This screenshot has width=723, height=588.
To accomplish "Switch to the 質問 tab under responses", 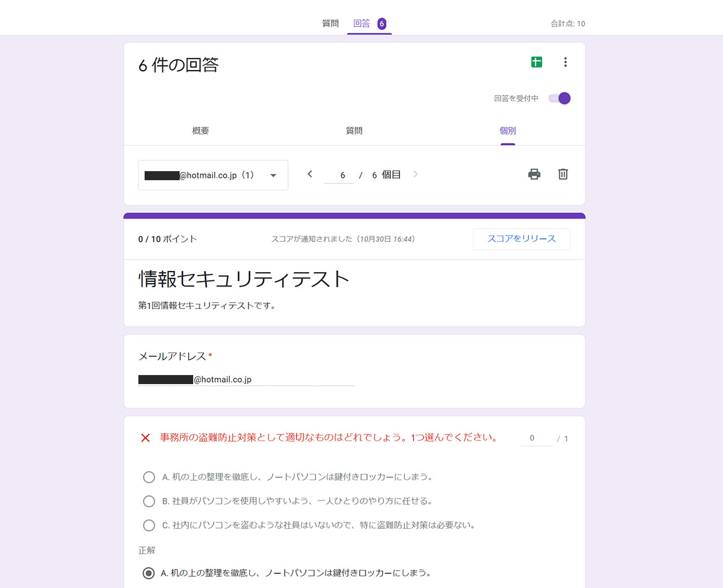I will coord(354,130).
